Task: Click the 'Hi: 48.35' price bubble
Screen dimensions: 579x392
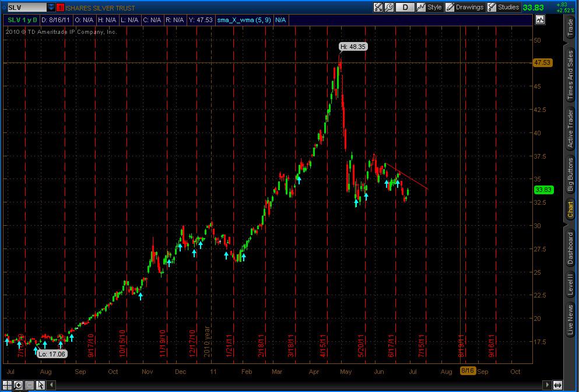Action: 353,47
